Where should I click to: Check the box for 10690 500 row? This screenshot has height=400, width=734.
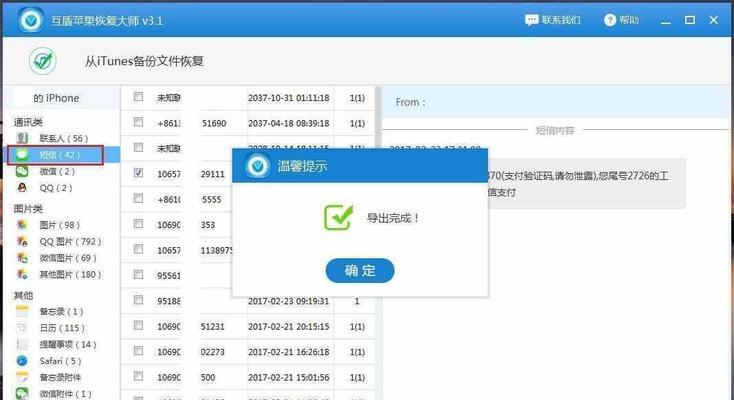coord(138,376)
